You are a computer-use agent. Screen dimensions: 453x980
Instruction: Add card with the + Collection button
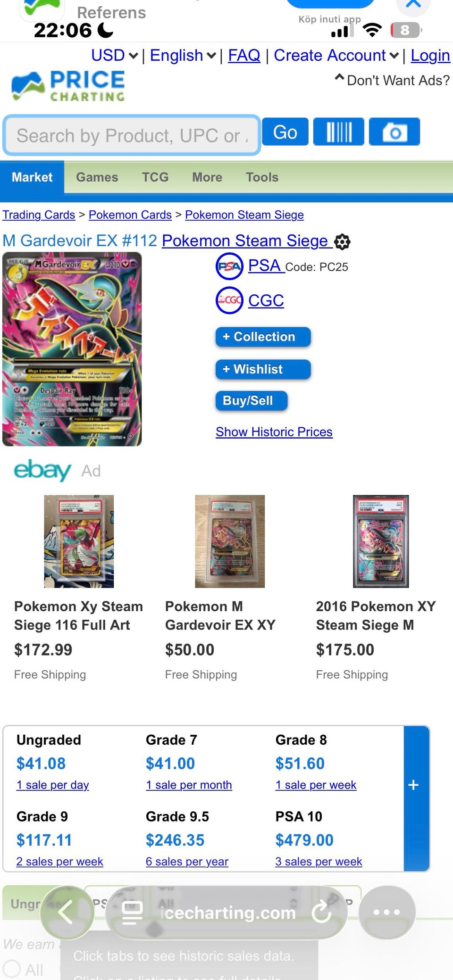[x=263, y=337]
